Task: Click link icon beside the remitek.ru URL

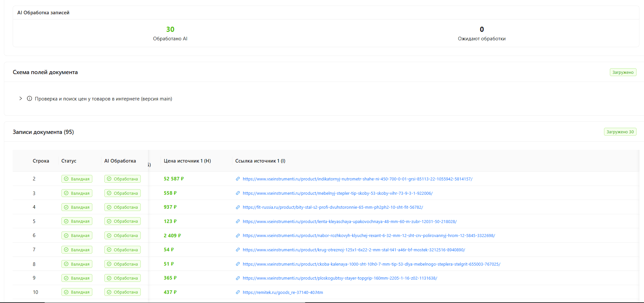Action: coord(238,292)
